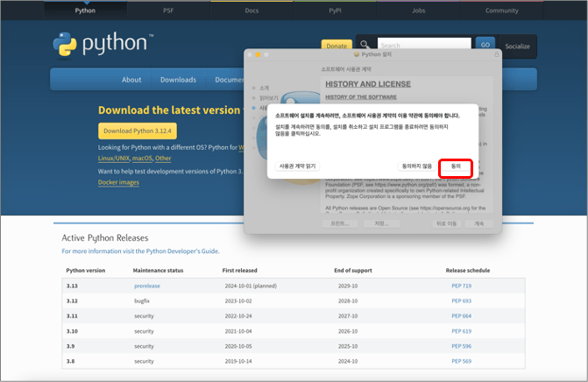
Task: Open the prerelease status link
Action: (x=147, y=286)
